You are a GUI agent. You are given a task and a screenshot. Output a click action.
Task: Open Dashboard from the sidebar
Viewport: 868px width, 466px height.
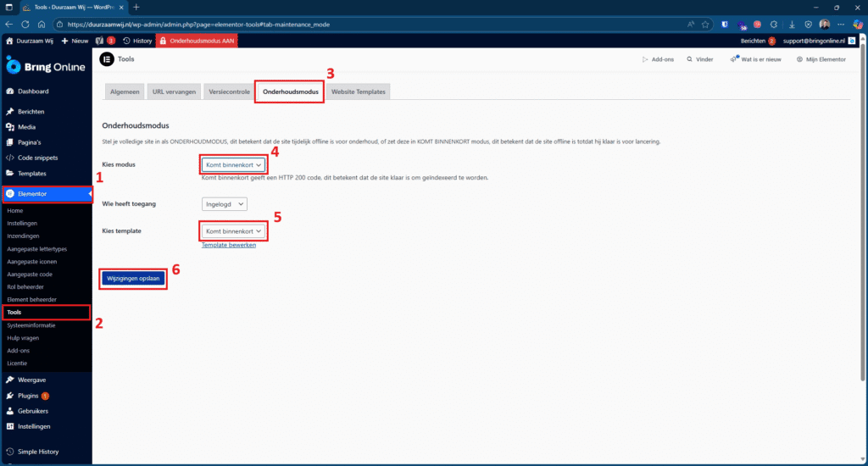click(33, 91)
